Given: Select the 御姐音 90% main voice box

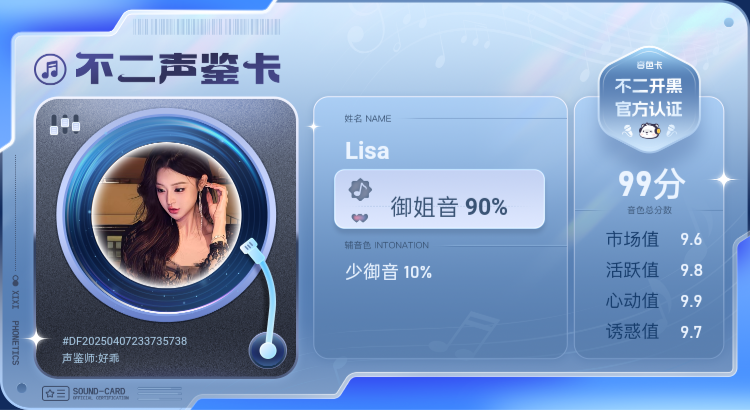Looking at the screenshot, I should [x=439, y=199].
